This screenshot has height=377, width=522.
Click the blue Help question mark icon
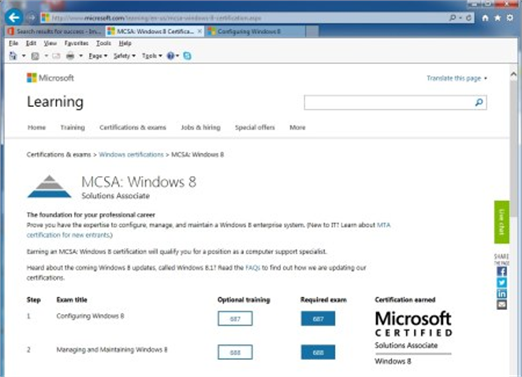[x=170, y=56]
